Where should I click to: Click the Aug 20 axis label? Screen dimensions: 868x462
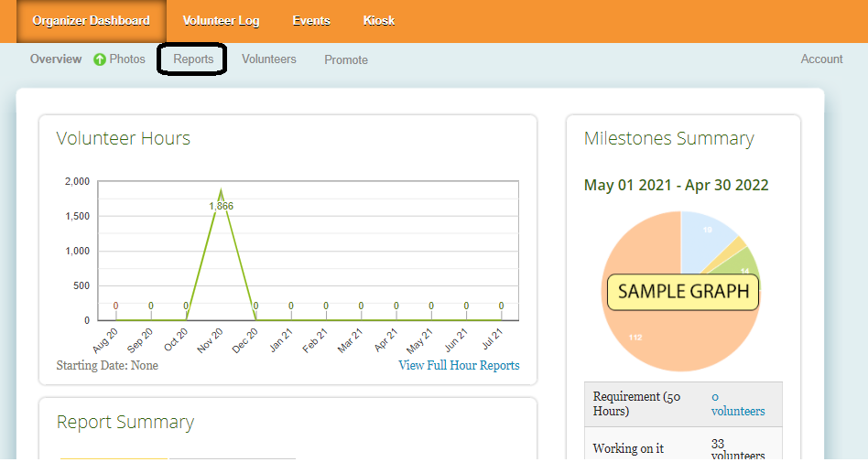click(x=105, y=340)
